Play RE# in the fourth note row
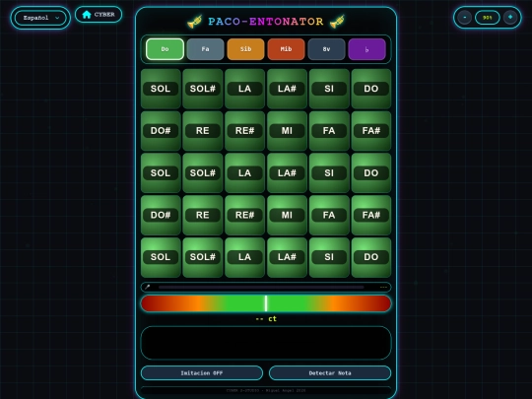532x399 pixels. point(244,215)
